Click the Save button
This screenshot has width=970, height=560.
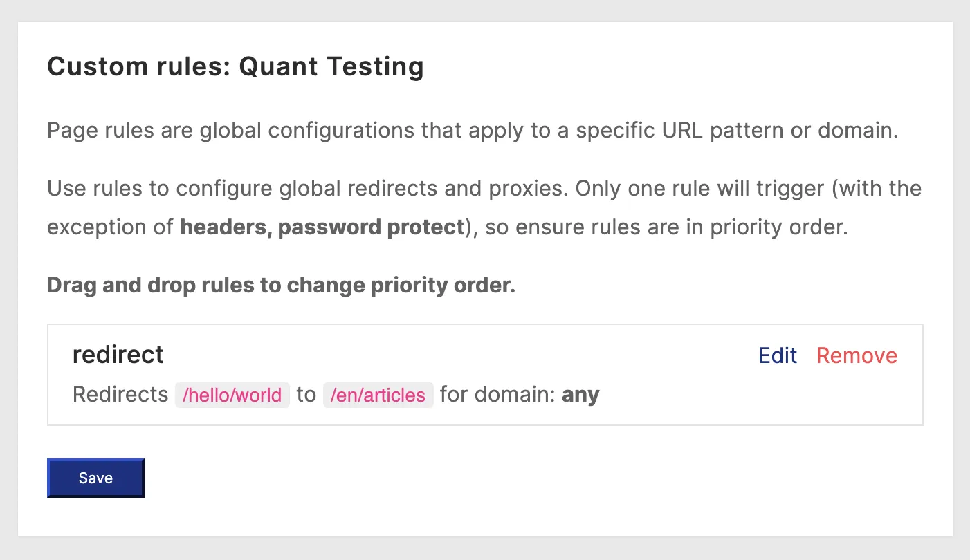tap(95, 478)
